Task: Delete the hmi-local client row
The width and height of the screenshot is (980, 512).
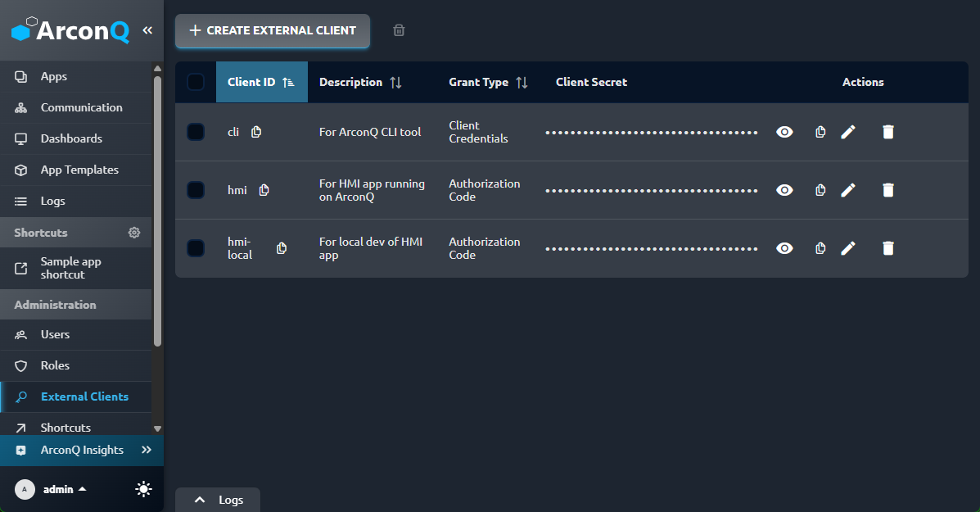Action: click(888, 248)
